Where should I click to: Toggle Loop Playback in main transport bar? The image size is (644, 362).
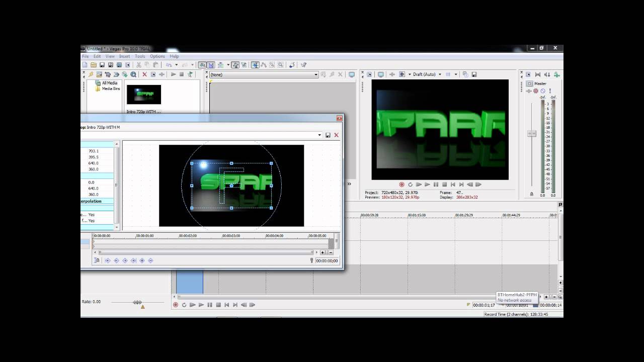coord(184,305)
